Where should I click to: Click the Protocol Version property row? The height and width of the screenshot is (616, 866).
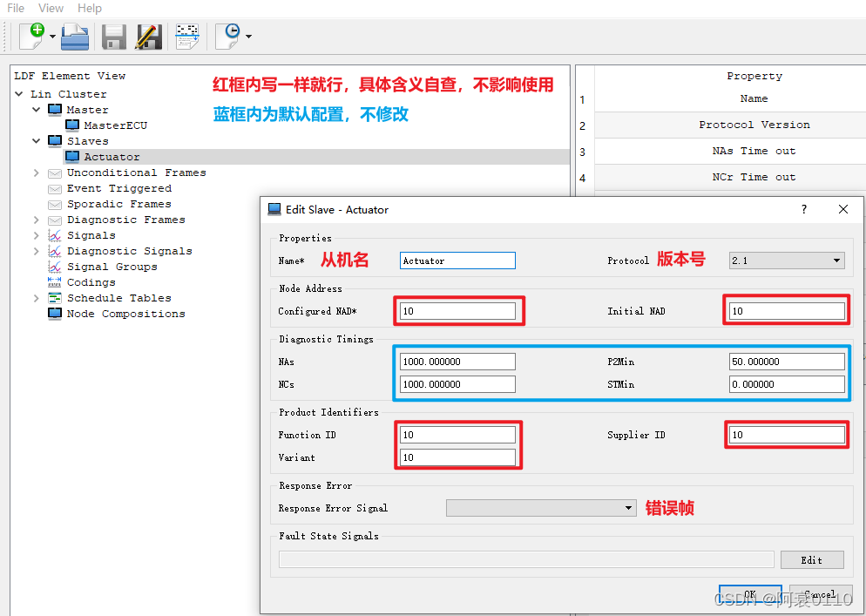point(730,125)
